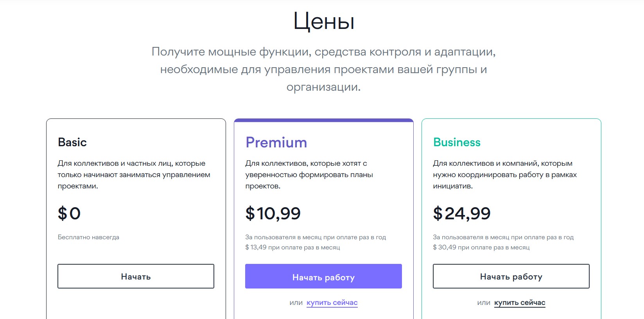Click the Basic plan description paragraph
The height and width of the screenshot is (319, 644).
tap(134, 175)
